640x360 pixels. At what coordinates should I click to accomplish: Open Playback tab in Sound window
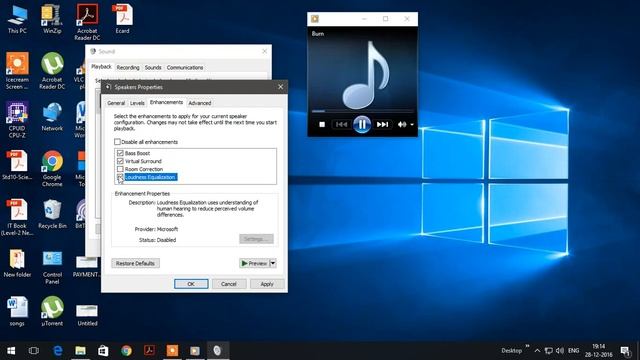click(x=101, y=67)
